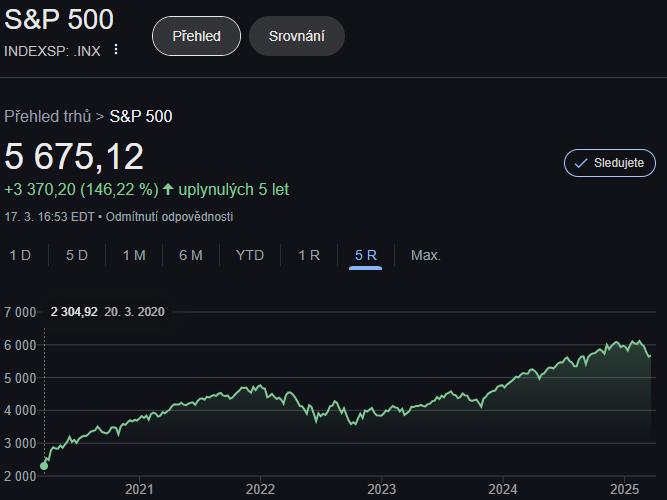Click the 20. 3. 2020 tooltip date

coord(134,312)
